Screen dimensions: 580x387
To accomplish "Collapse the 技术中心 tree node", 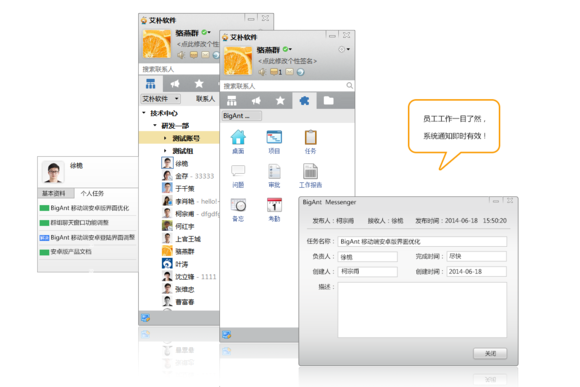I will click(144, 113).
